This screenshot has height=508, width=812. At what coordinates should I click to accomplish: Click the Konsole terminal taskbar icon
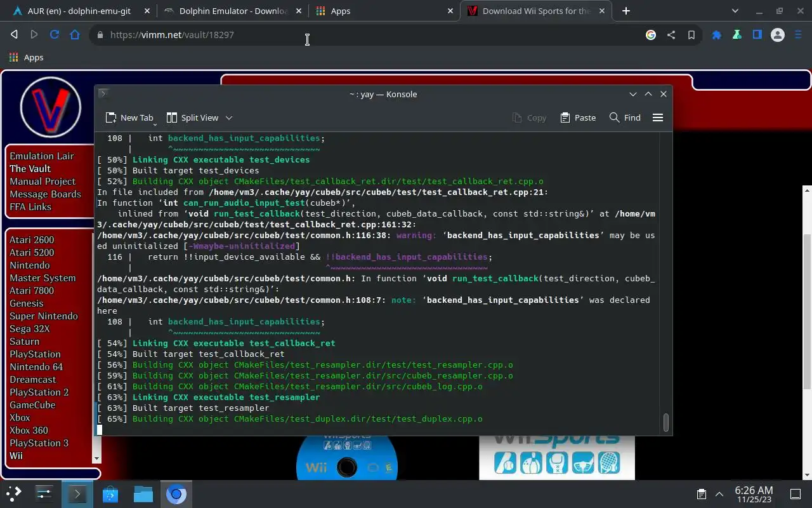[x=77, y=493]
